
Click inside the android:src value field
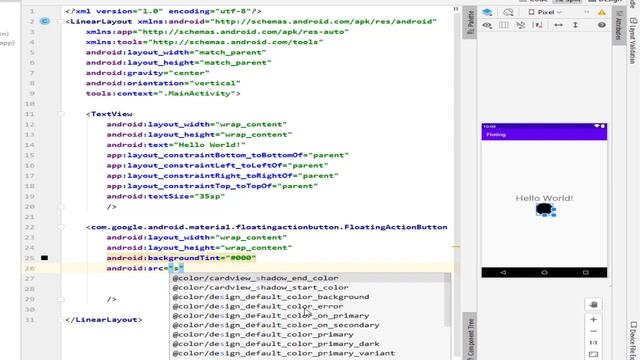(x=177, y=268)
